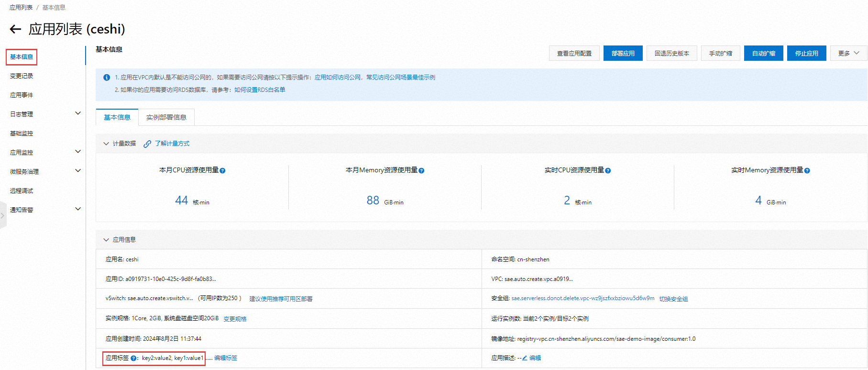Click the help icon beside 实时CPU资源使用量
This screenshot has height=370, width=868.
[x=608, y=170]
